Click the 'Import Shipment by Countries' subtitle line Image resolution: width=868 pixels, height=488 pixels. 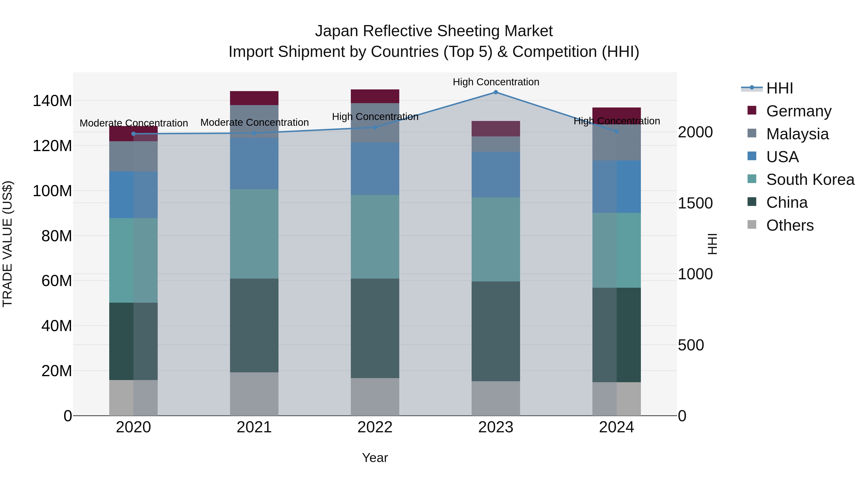434,52
